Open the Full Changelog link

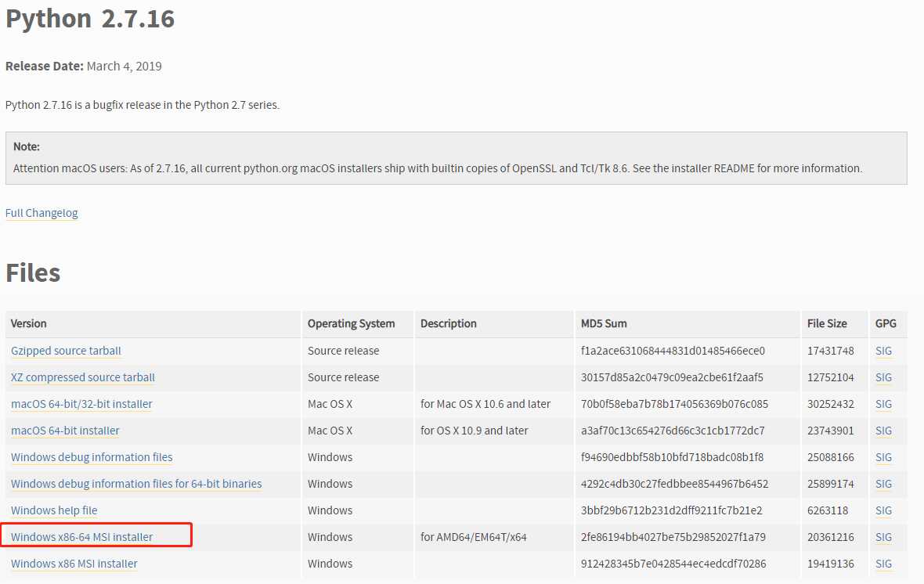(42, 213)
